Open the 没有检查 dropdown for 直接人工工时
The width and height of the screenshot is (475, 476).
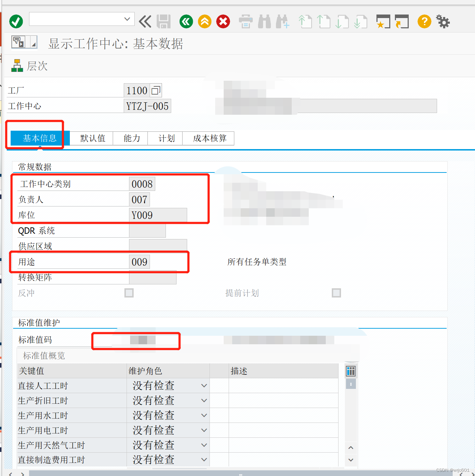204,385
